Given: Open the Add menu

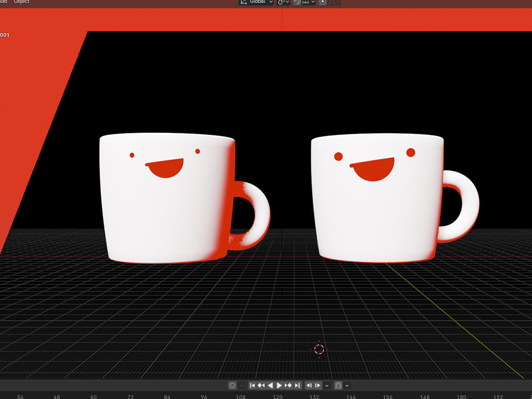Looking at the screenshot, I should tap(4, 2).
